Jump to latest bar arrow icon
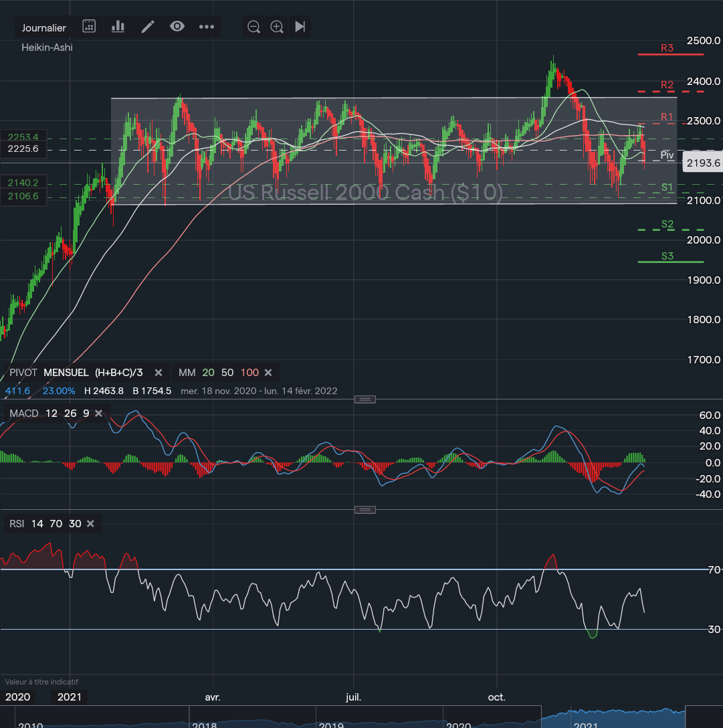Viewport: 723px width, 728px height. tap(300, 27)
